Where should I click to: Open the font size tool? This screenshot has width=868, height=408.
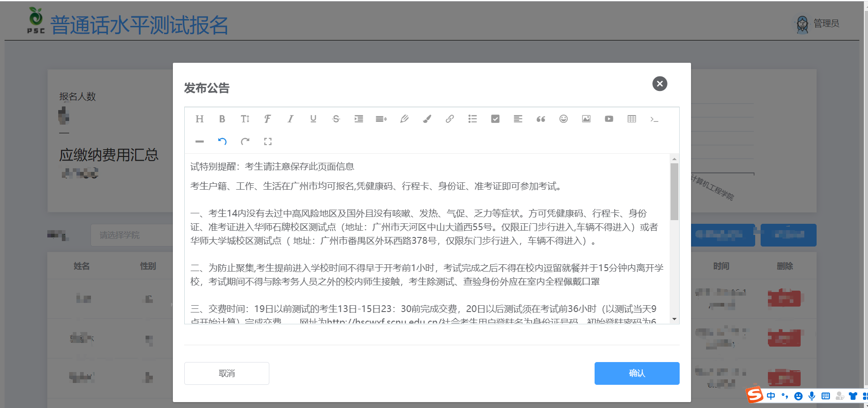click(x=245, y=119)
